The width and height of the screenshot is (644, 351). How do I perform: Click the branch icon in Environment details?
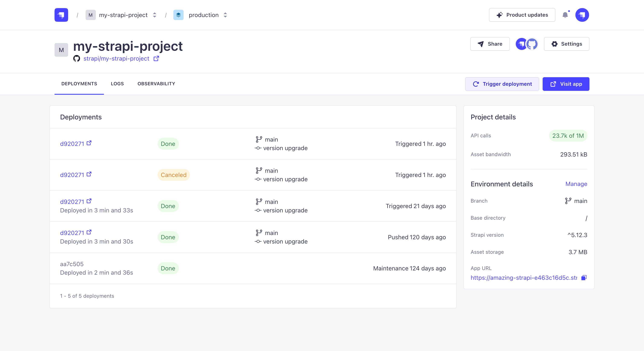coord(568,201)
